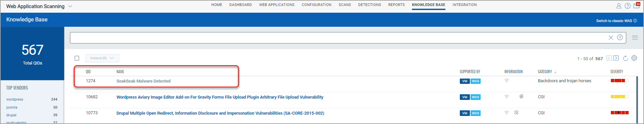Open table settings gear icon
Image resolution: width=644 pixels, height=124 pixels.
click(x=634, y=58)
